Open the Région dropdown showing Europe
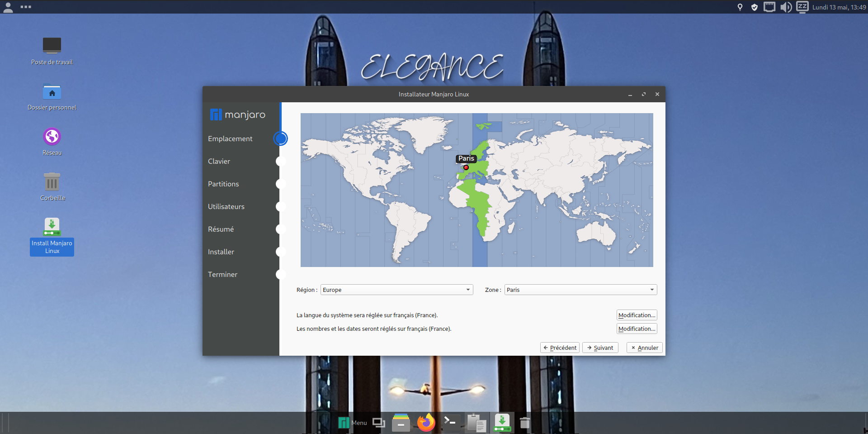This screenshot has height=434, width=868. [x=396, y=290]
